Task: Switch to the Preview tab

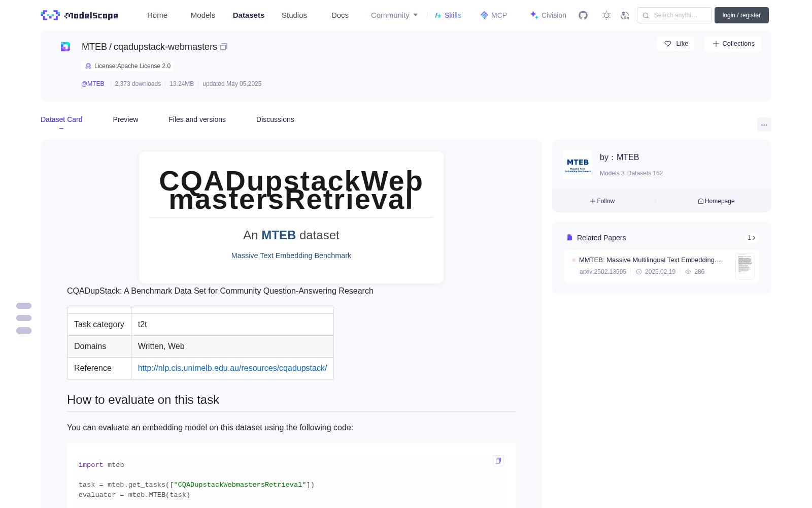Action: click(125, 119)
